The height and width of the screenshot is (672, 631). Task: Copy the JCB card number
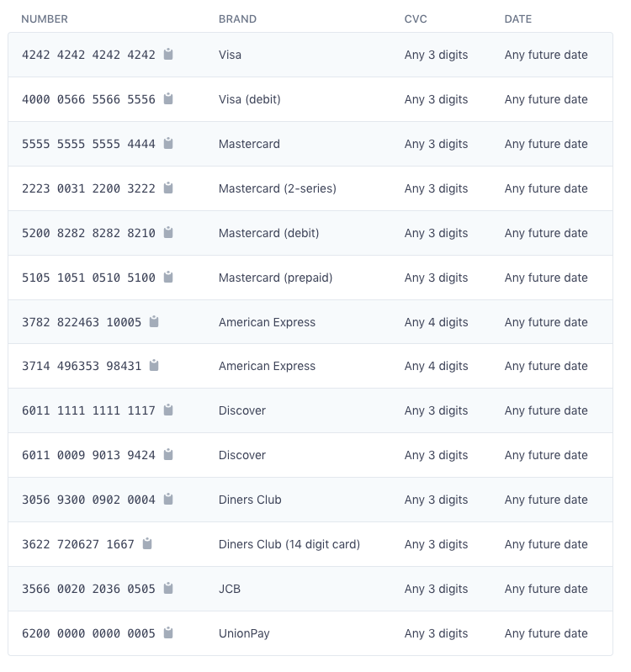168,588
